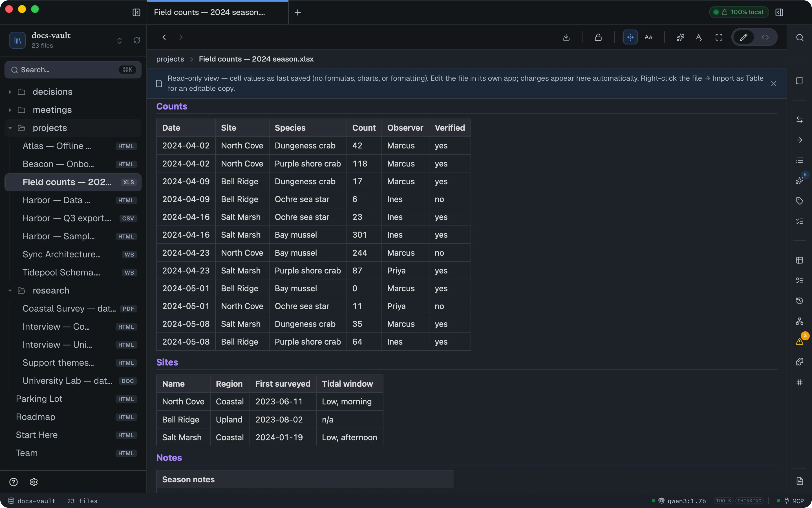Click the AI suggestions icon with badge 6

(800, 180)
